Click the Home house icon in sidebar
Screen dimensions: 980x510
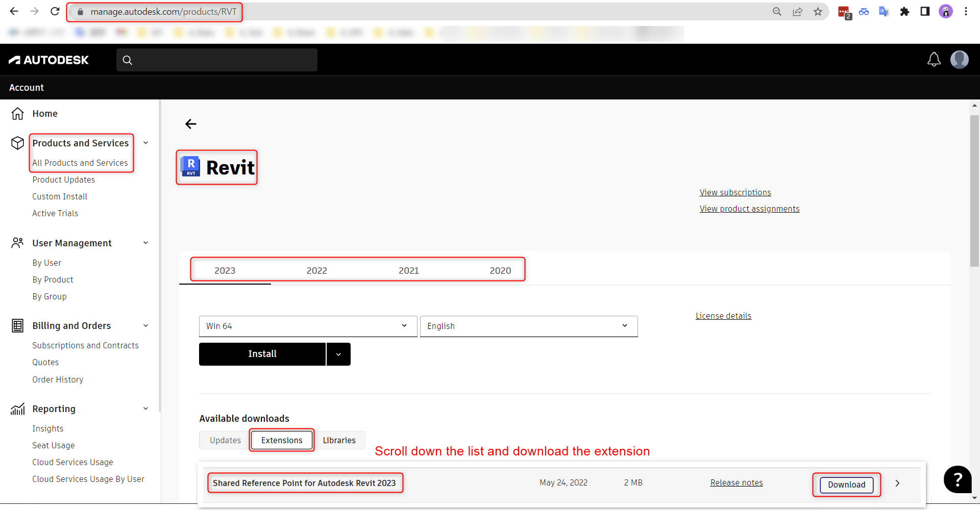18,114
